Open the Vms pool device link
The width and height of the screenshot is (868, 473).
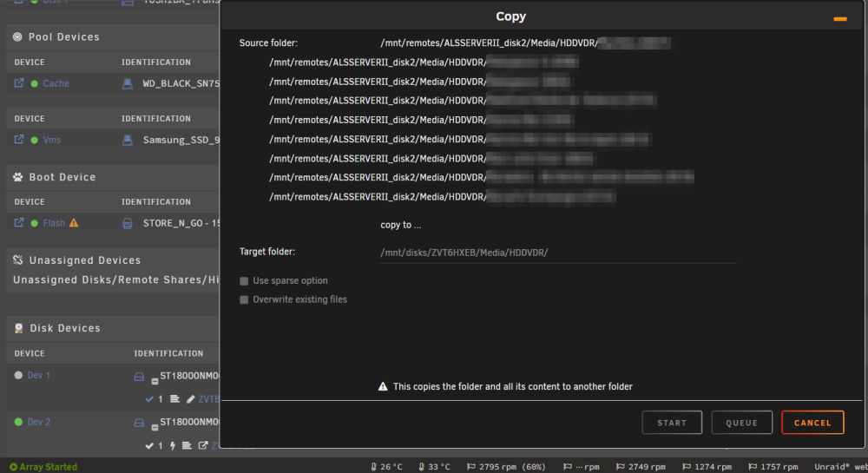pos(51,140)
